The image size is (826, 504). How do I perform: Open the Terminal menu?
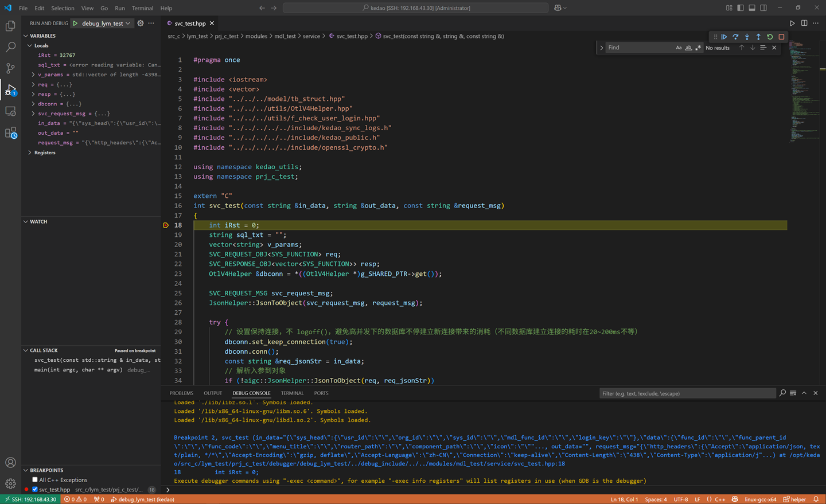142,8
